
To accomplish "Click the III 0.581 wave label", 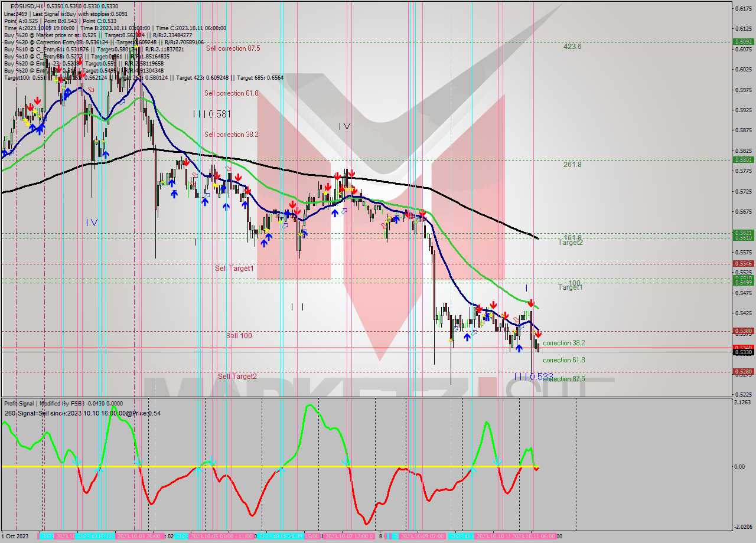I will [211, 114].
